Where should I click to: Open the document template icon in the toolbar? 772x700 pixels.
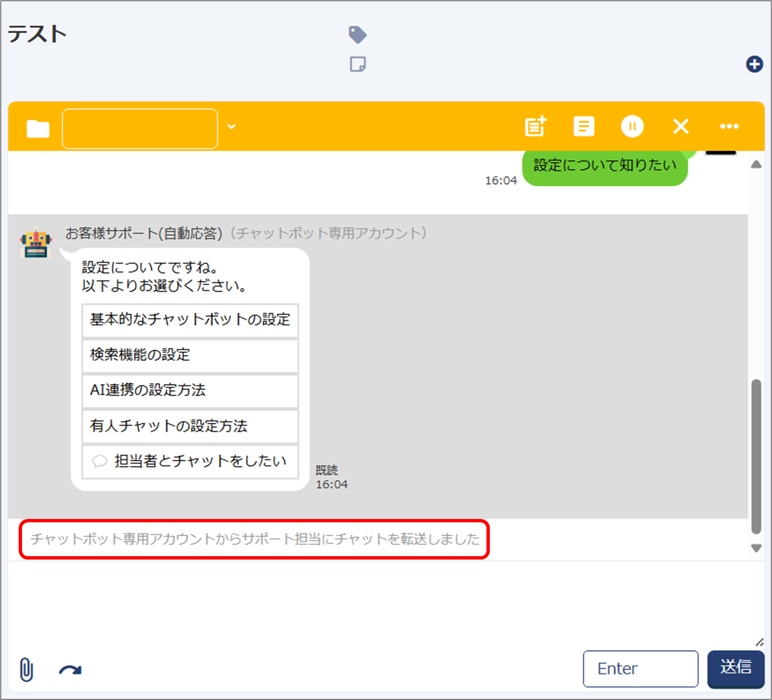(584, 126)
